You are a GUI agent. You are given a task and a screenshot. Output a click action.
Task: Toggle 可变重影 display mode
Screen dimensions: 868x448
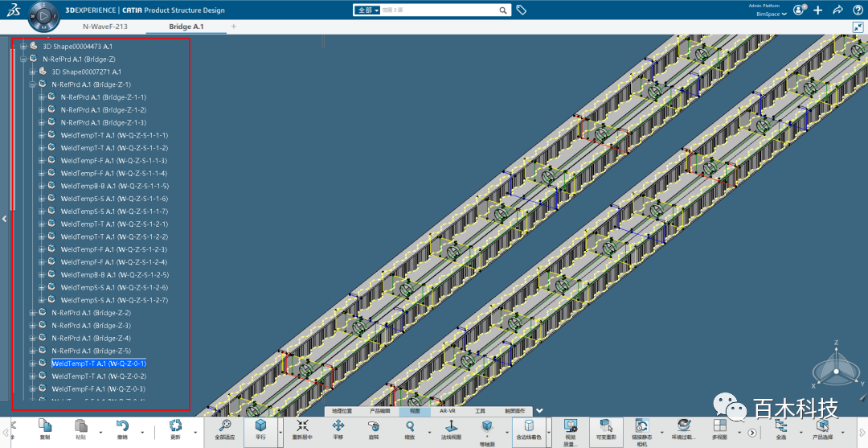coord(606,428)
